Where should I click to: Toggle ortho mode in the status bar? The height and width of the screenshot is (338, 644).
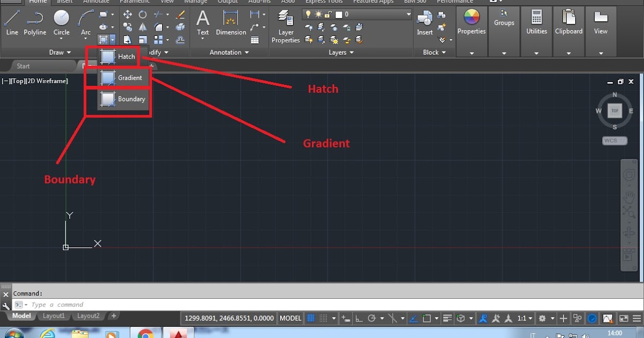point(358,318)
